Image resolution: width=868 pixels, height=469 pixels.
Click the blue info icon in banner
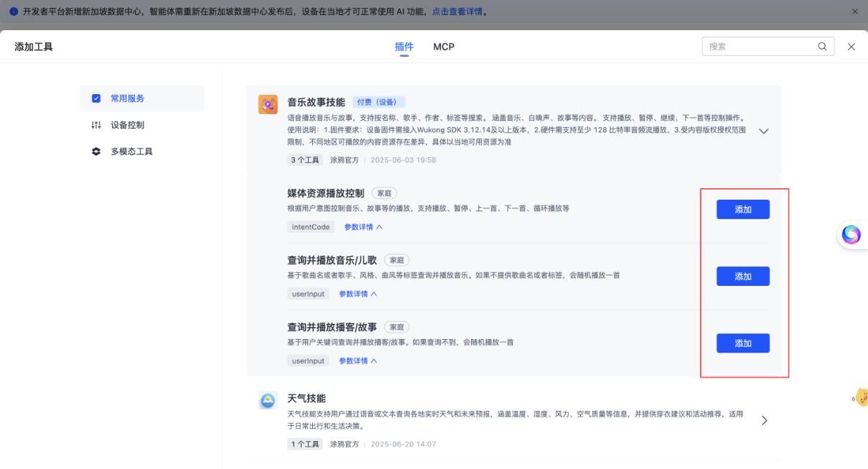13,12
